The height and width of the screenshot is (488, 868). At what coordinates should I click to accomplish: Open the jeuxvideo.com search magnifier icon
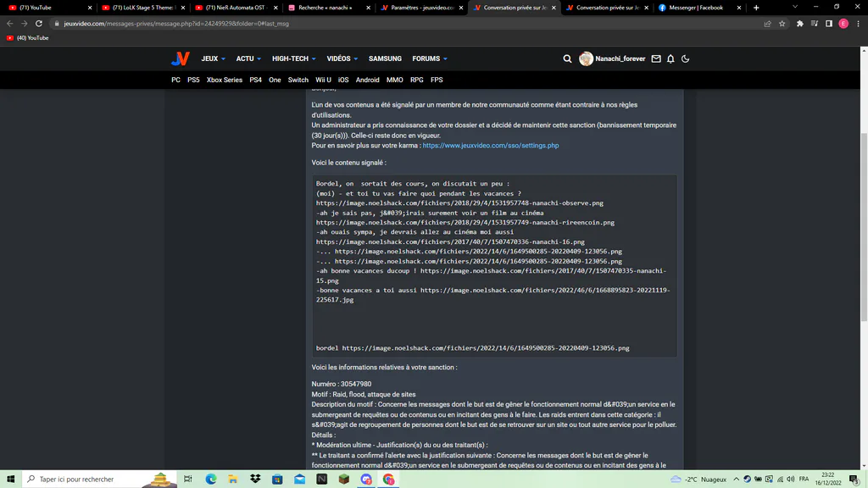(x=567, y=58)
